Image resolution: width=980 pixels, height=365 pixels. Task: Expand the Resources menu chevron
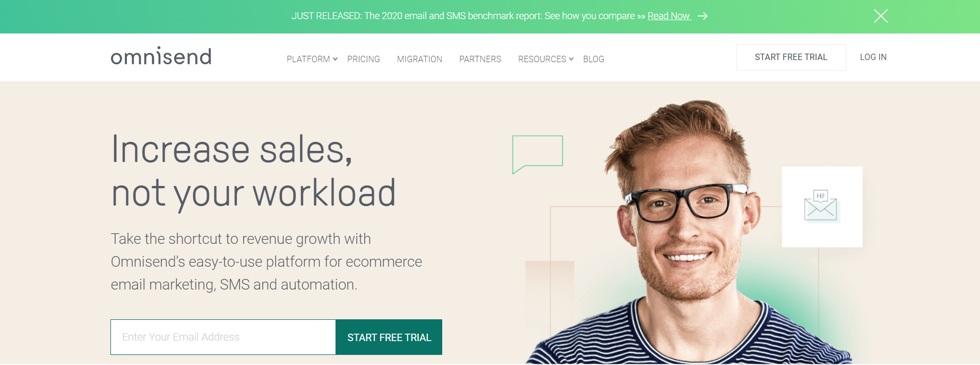pyautogui.click(x=571, y=59)
